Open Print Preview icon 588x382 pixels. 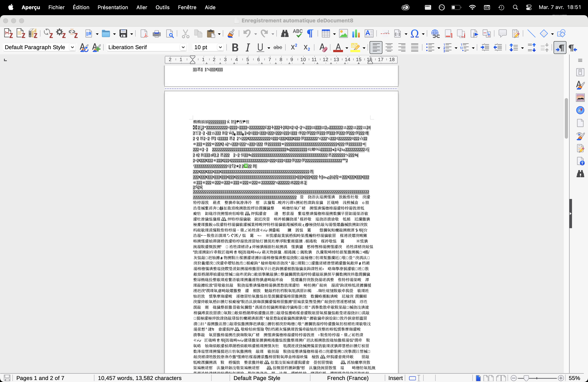point(170,34)
